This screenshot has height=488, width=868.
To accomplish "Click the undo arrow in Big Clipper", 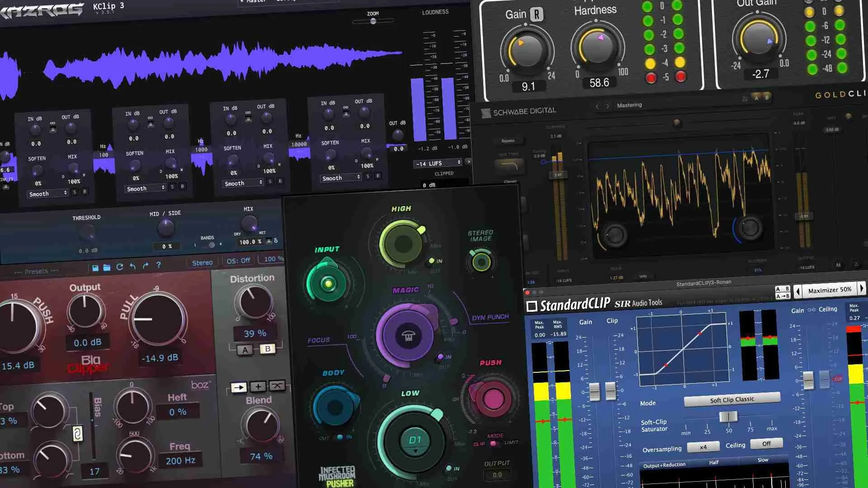I will pos(132,267).
